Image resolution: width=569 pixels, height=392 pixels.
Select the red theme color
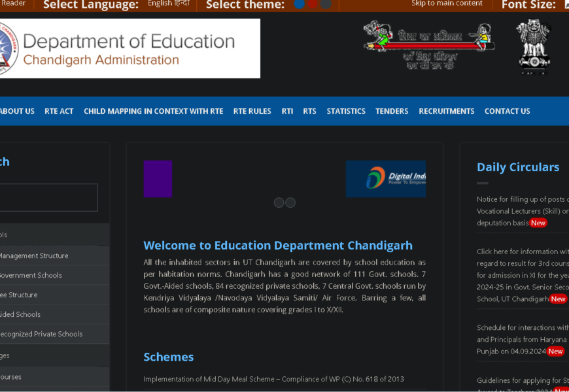click(313, 4)
